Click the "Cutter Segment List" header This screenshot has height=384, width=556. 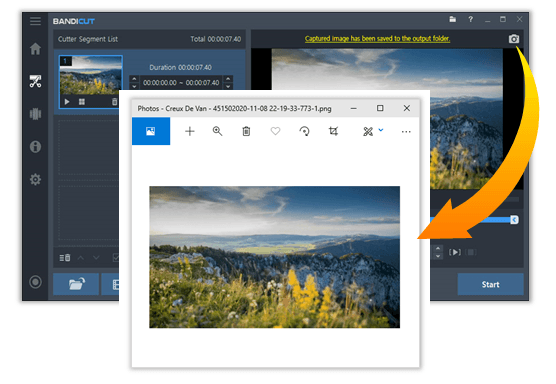tap(88, 39)
